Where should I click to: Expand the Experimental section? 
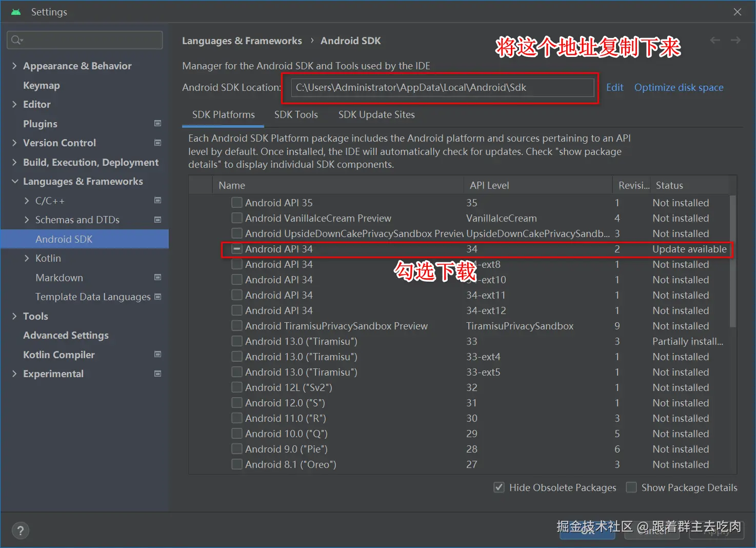(x=14, y=374)
